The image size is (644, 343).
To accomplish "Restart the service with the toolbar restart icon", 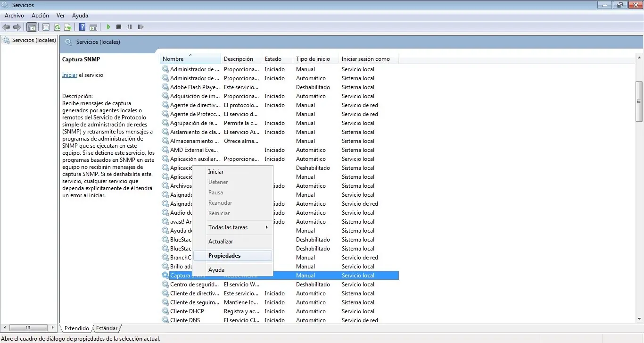I will coord(140,27).
